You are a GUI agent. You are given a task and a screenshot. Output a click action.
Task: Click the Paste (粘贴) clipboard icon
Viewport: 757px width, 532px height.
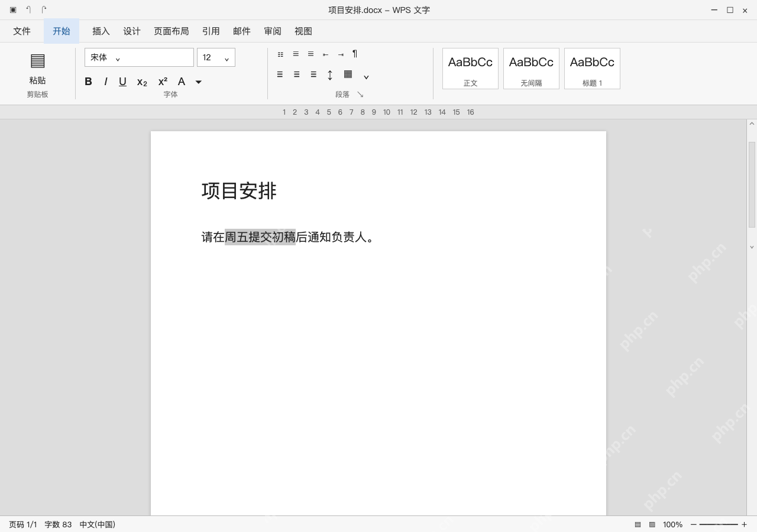point(37,61)
